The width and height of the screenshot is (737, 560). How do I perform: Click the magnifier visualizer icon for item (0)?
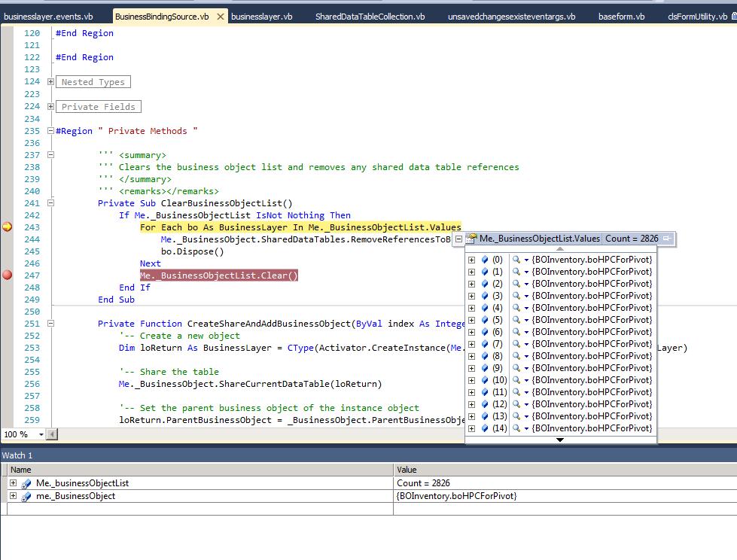pos(516,260)
